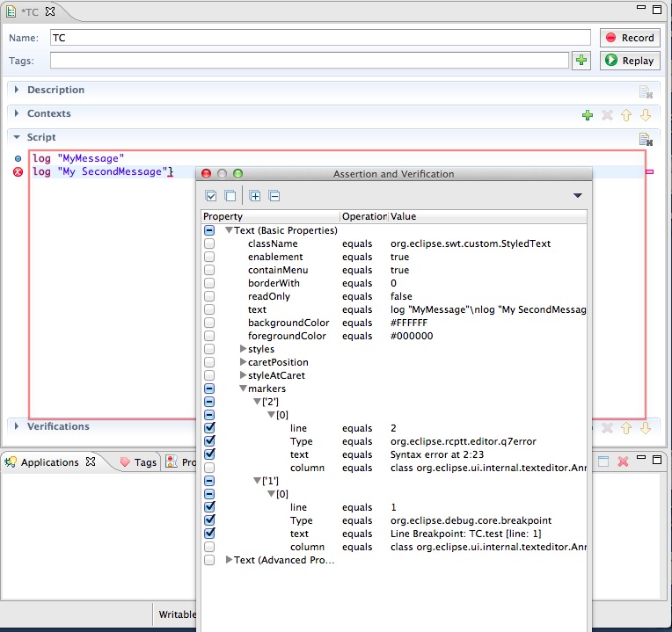This screenshot has height=632, width=672.
Task: Click the breakpoint marker on line 1
Action: click(x=18, y=158)
